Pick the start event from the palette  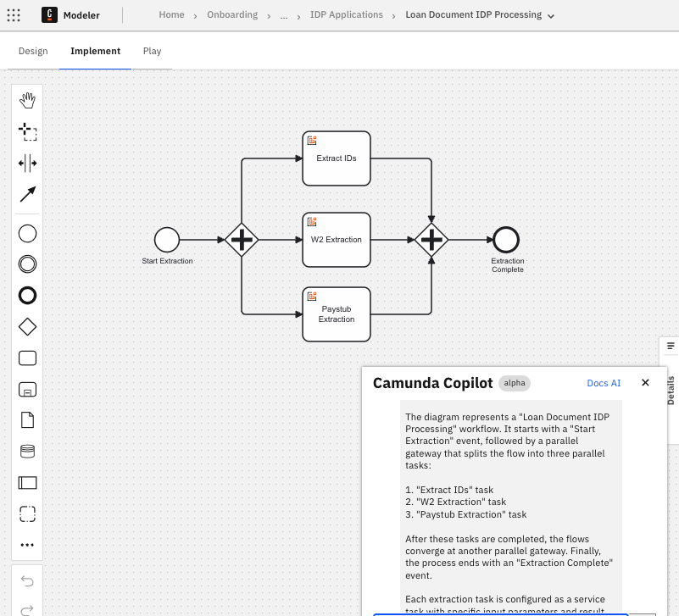click(x=27, y=233)
